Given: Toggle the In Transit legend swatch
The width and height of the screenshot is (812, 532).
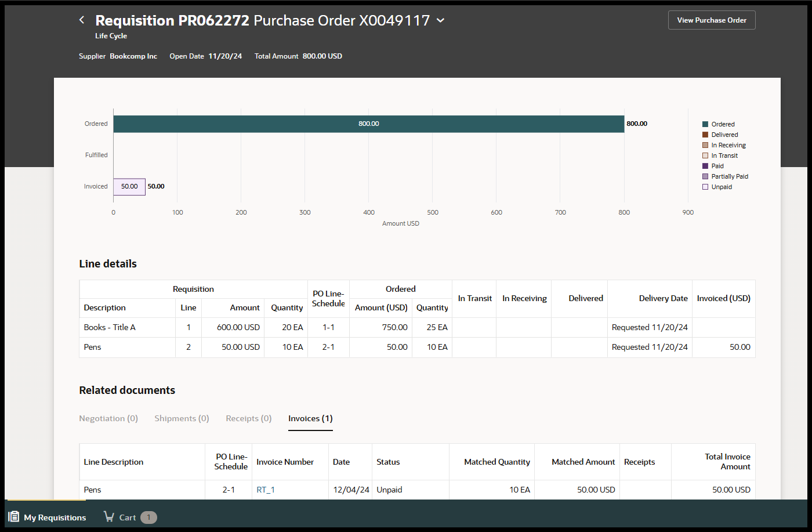Looking at the screenshot, I should pos(705,155).
